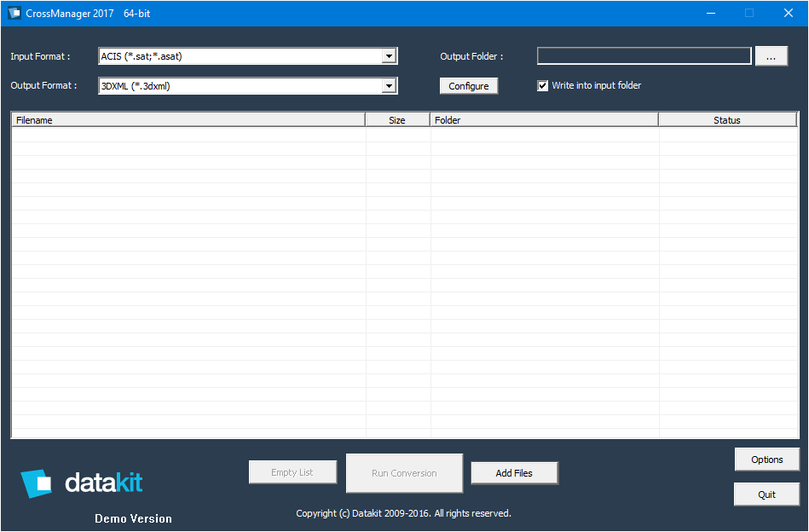Close the CrossManager window
This screenshot has width=809, height=532.
click(789, 13)
